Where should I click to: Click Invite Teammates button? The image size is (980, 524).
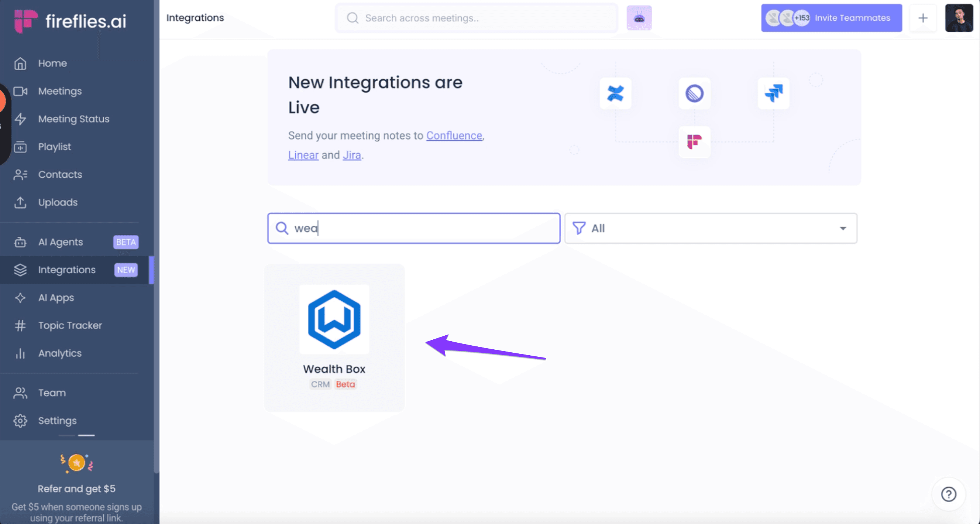831,18
